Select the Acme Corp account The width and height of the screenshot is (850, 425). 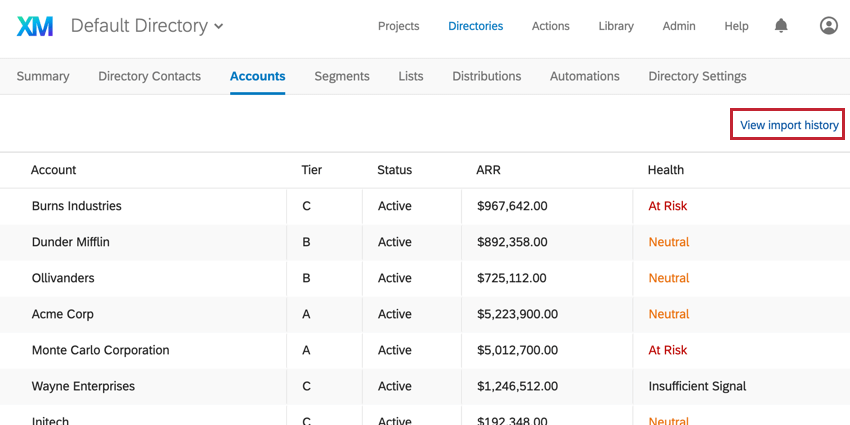(62, 314)
